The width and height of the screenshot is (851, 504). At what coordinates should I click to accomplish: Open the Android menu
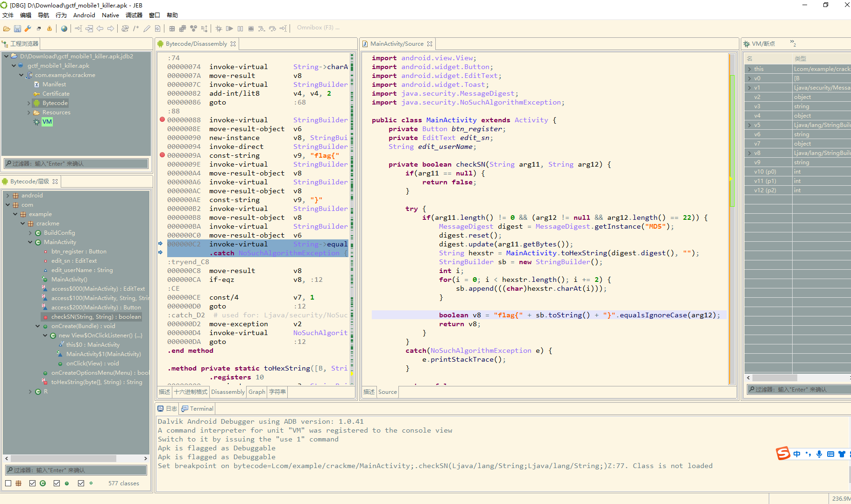click(84, 15)
